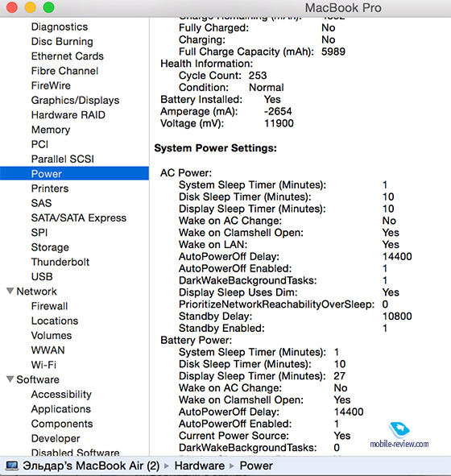Show Wi-Fi information
The width and height of the screenshot is (451, 476).
click(43, 365)
